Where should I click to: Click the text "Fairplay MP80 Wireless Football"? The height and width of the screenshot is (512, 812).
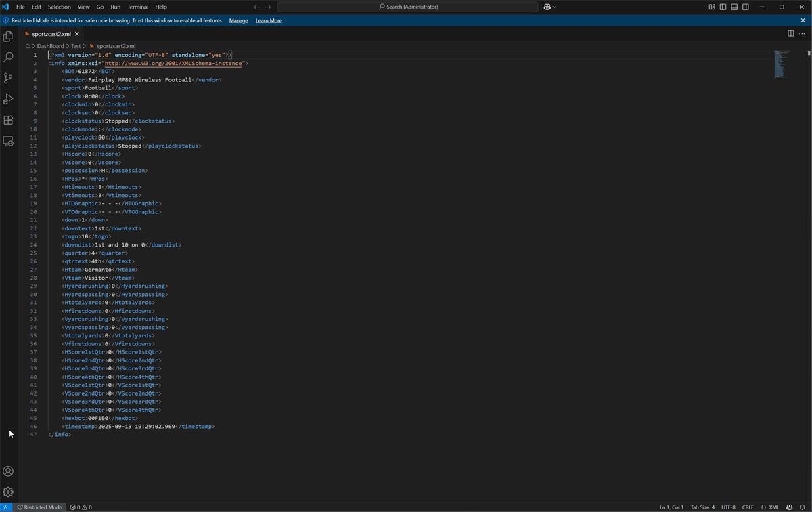[139, 80]
